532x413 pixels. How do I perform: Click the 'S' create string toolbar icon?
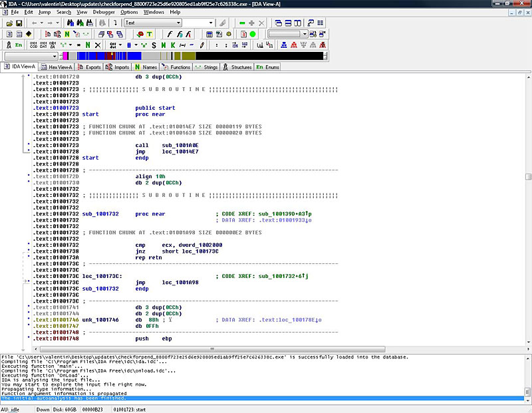point(153,45)
